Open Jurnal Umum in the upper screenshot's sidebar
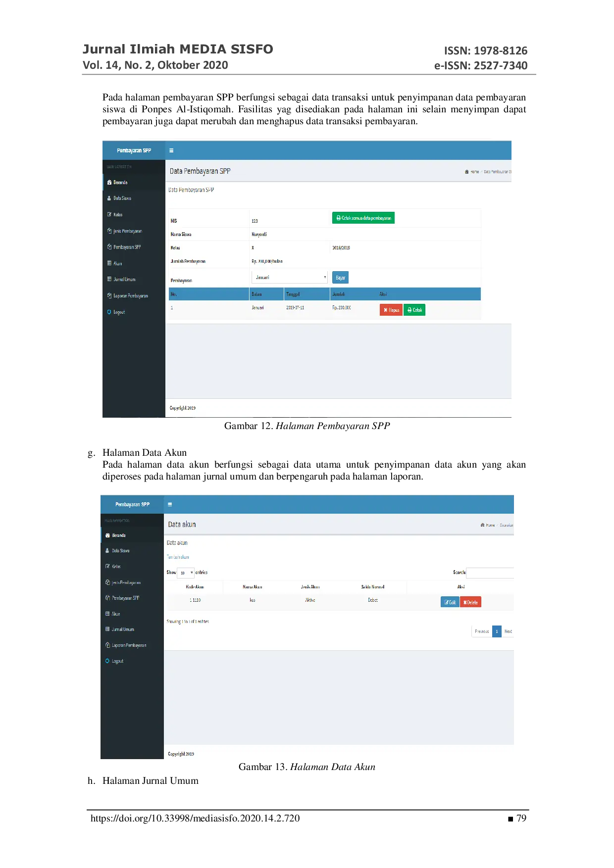 point(124,279)
